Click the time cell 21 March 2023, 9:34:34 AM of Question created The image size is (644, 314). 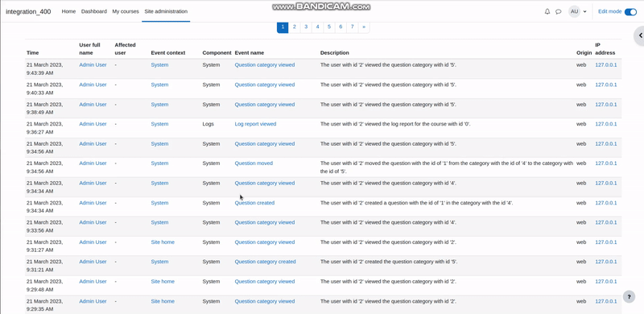[45, 207]
